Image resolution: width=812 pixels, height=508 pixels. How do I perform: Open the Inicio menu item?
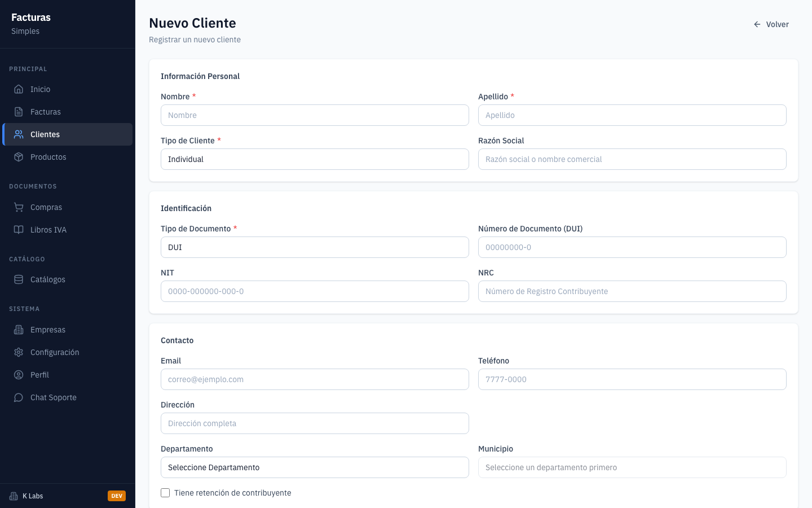point(68,89)
